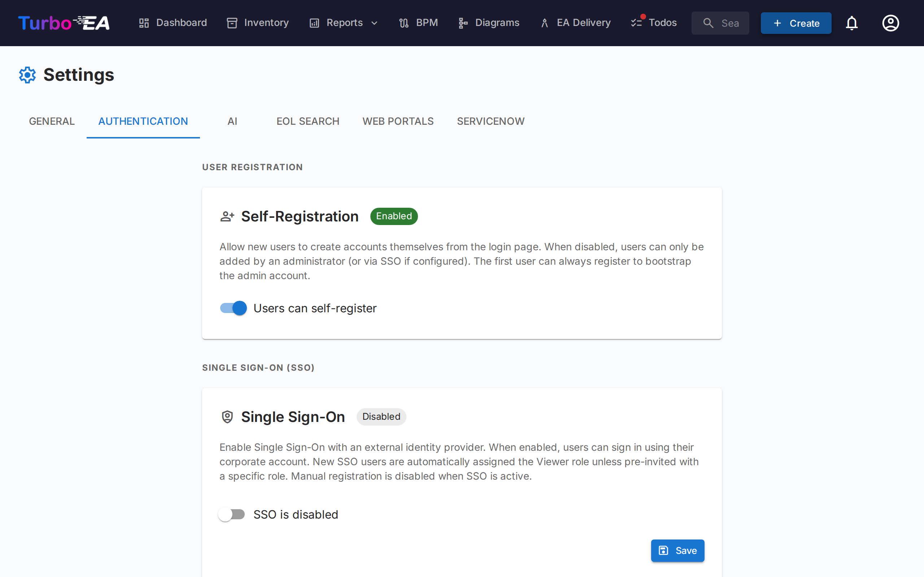Viewport: 924px width, 577px height.
Task: Switch to the GENERAL settings tab
Action: 52,121
